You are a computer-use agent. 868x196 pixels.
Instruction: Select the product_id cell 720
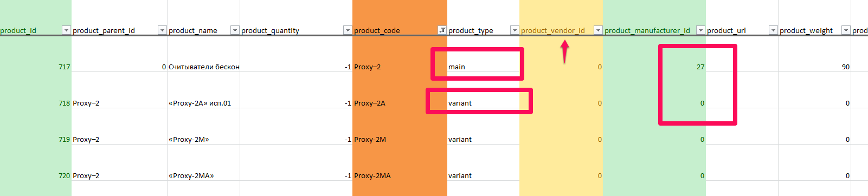pyautogui.click(x=36, y=175)
